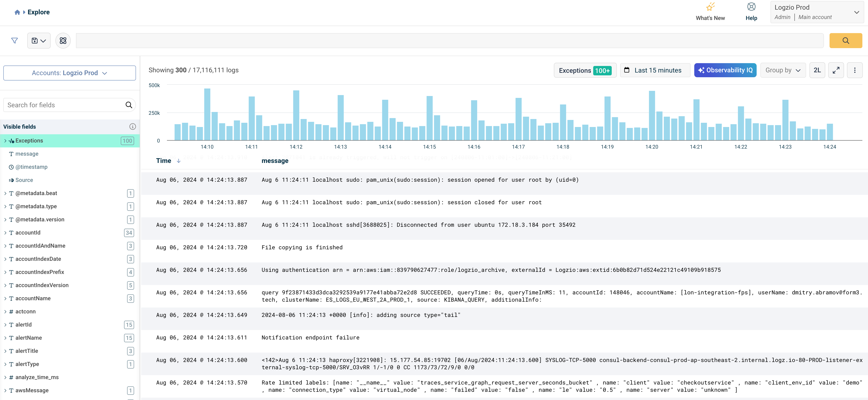Select the message visible field

click(x=27, y=154)
